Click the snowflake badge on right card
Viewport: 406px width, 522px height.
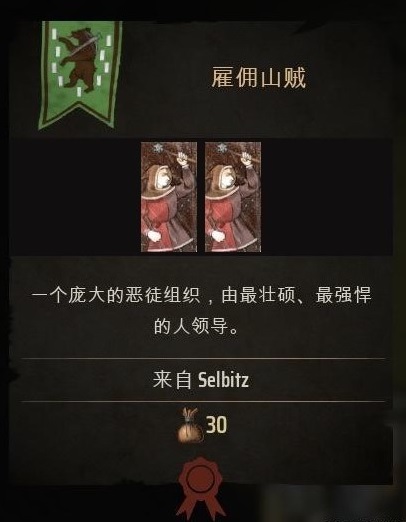221,148
